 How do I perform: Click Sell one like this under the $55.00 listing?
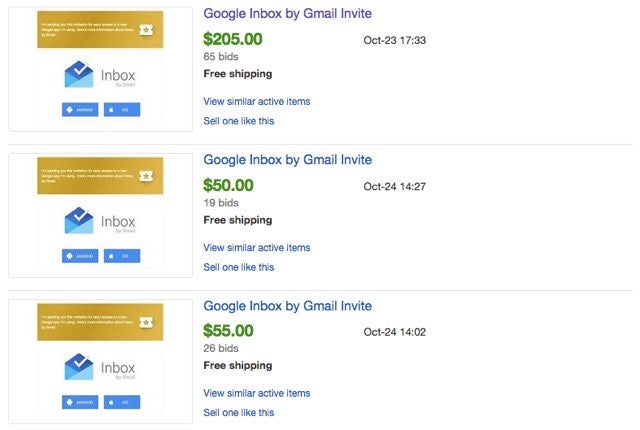(x=239, y=412)
